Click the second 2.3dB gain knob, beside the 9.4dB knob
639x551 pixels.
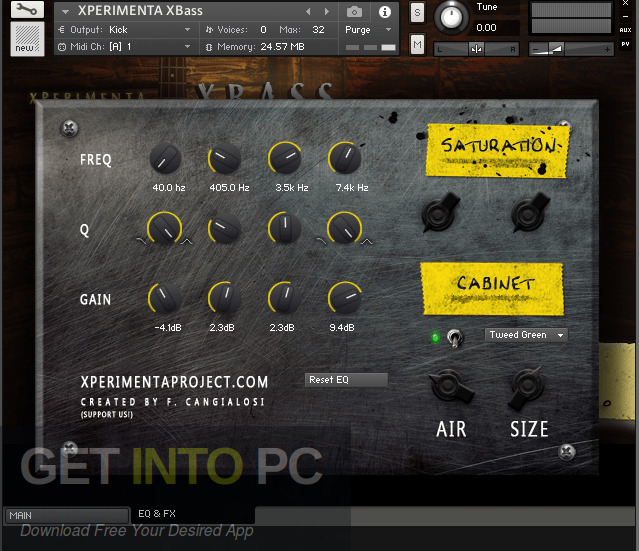[x=285, y=298]
